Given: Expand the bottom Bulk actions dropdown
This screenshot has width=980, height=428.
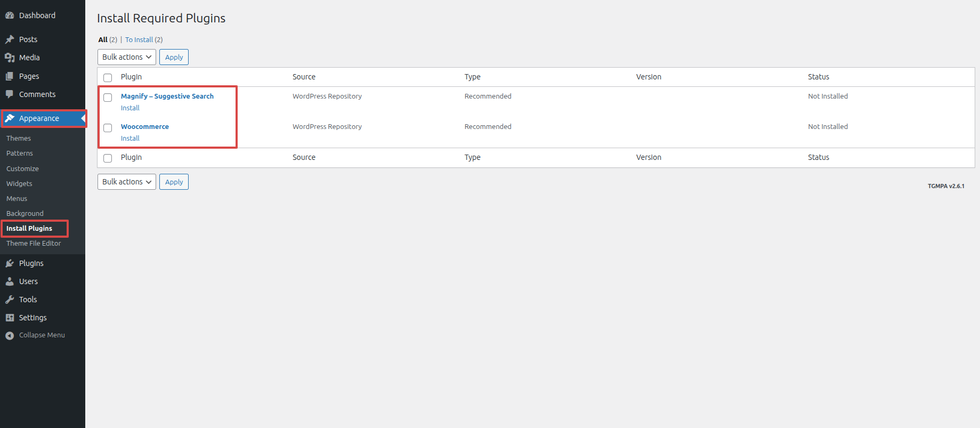Looking at the screenshot, I should click(127, 182).
